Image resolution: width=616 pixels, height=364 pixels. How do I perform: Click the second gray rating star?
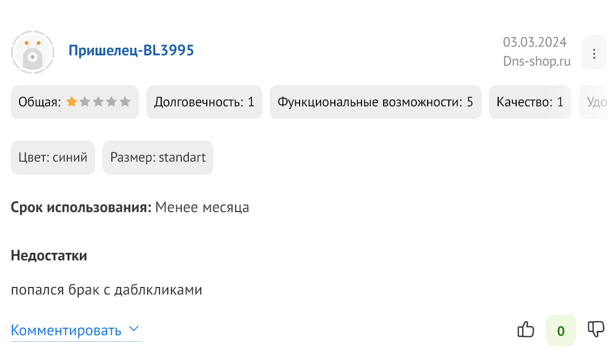85,102
